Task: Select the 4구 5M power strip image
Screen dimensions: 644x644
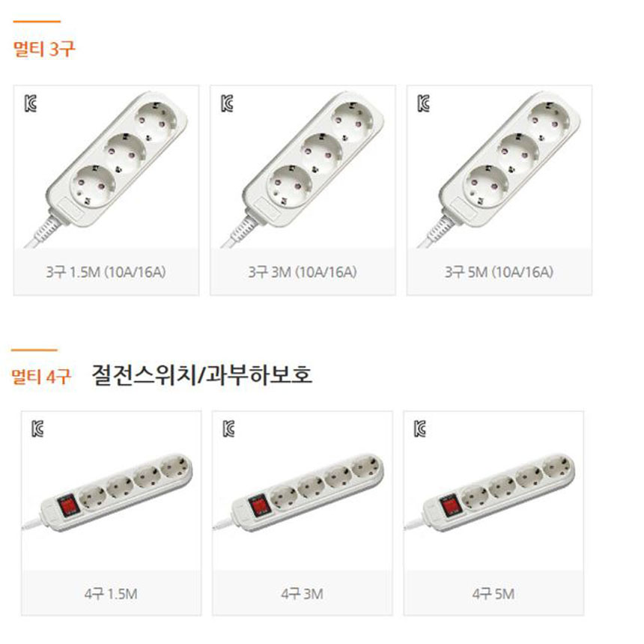Action: pyautogui.click(x=490, y=493)
